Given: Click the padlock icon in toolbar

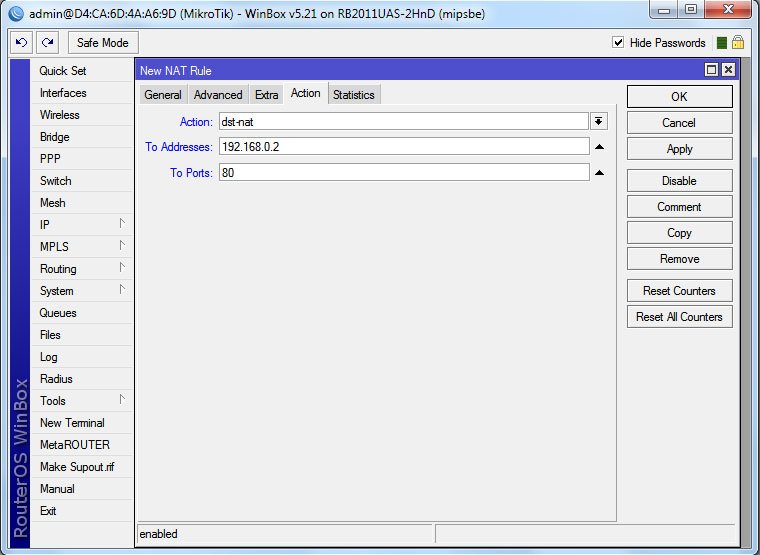Looking at the screenshot, I should pos(738,43).
